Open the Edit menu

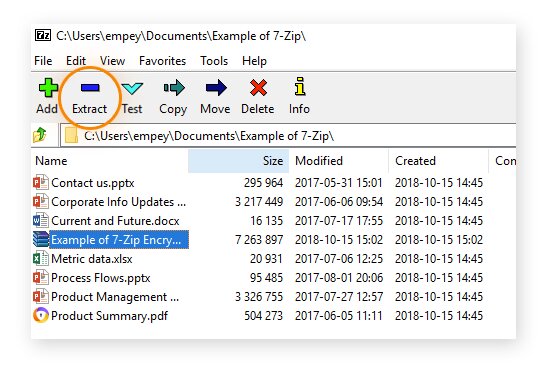(x=76, y=61)
